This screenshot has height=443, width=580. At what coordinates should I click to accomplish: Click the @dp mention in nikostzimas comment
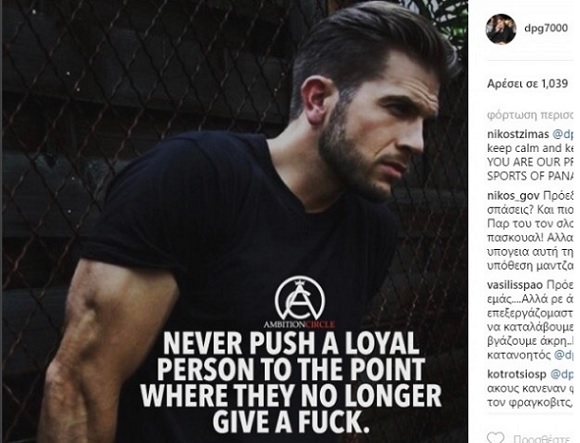(563, 135)
